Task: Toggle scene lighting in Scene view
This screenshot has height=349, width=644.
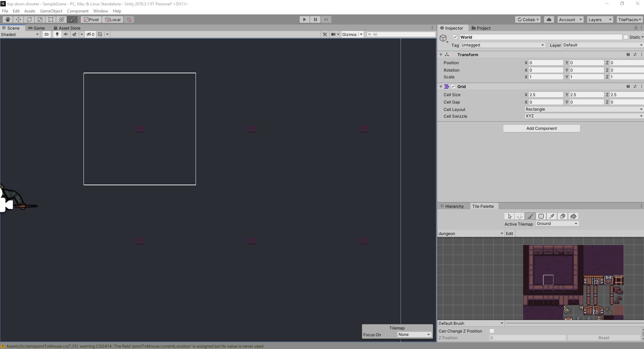Action: [57, 34]
